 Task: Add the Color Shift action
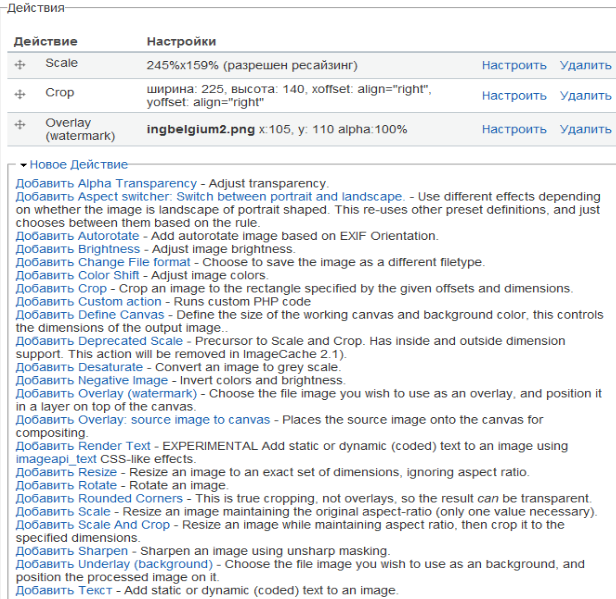point(77,275)
